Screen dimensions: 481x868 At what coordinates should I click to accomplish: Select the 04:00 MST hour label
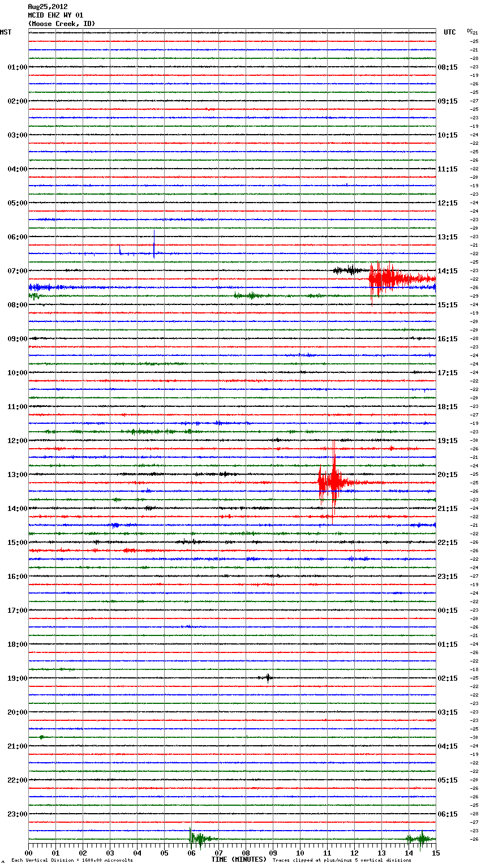(18, 169)
